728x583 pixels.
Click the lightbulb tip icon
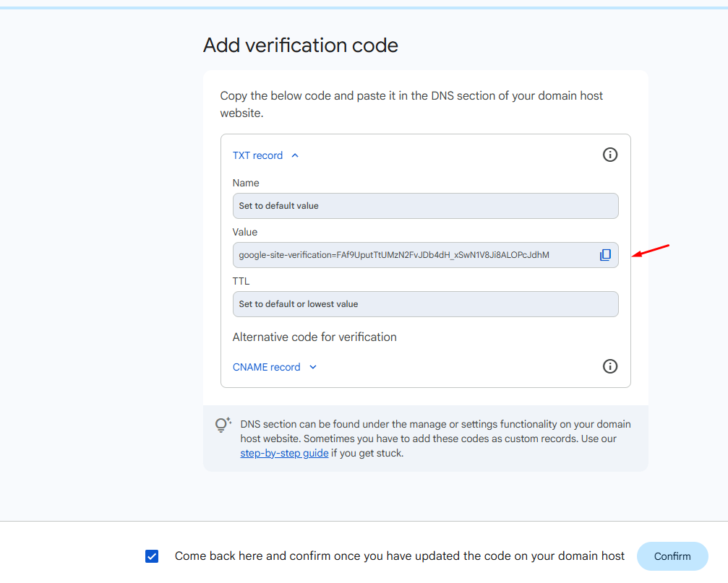[223, 424]
